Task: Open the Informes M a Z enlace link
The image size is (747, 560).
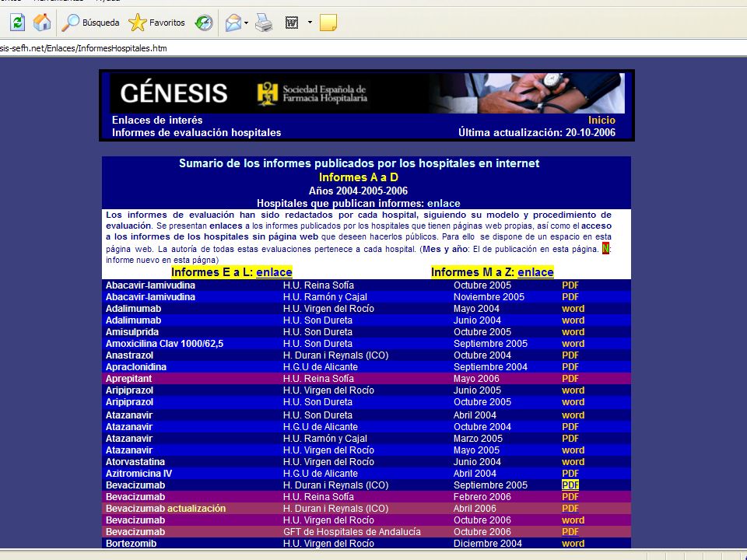Action: click(x=535, y=272)
